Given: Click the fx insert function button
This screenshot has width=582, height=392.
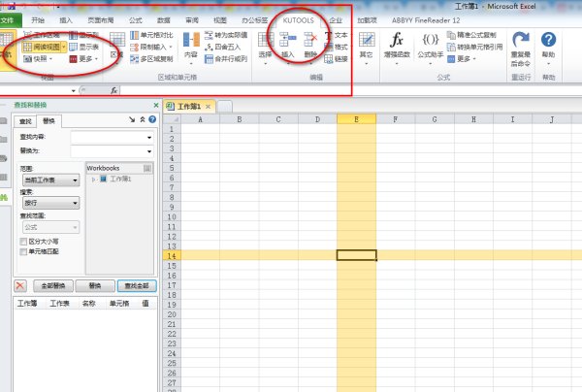Looking at the screenshot, I should pyautogui.click(x=113, y=90).
